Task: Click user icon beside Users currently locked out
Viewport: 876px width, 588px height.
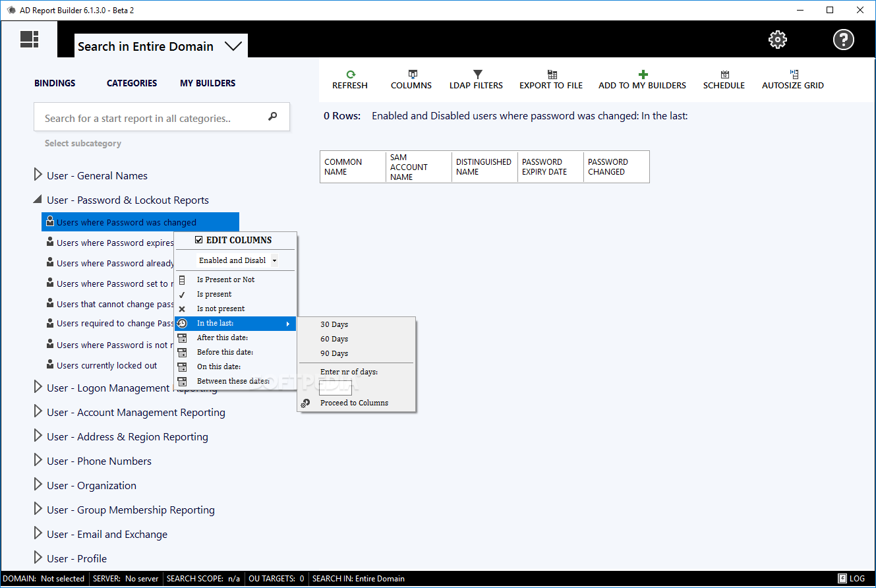Action: tap(50, 364)
